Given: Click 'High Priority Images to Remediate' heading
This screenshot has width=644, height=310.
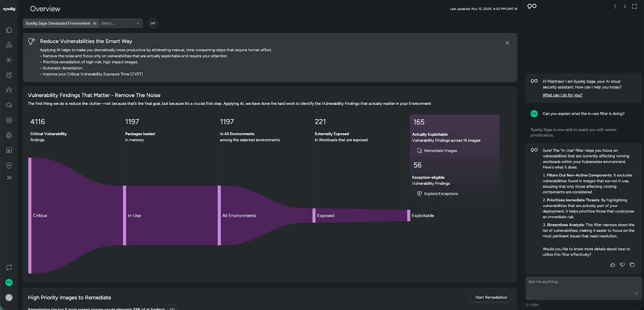Looking at the screenshot, I should pos(69,298).
